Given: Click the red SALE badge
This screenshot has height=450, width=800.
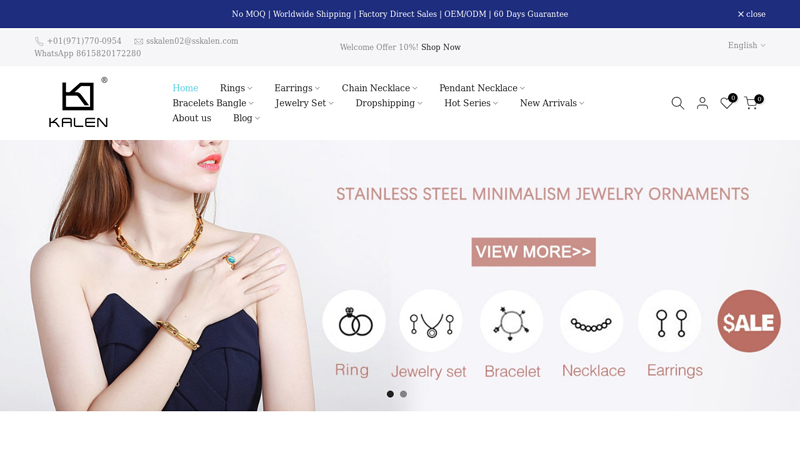Looking at the screenshot, I should [748, 321].
